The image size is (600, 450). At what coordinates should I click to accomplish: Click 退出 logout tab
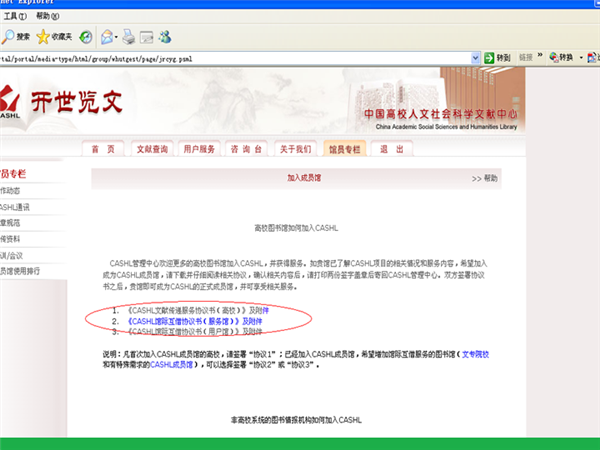pyautogui.click(x=392, y=149)
